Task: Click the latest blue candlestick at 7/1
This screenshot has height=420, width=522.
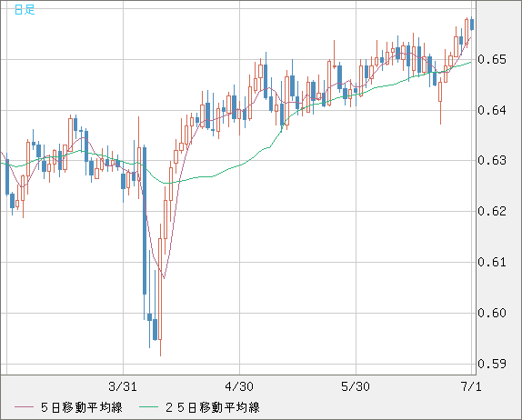Action: tap(472, 25)
